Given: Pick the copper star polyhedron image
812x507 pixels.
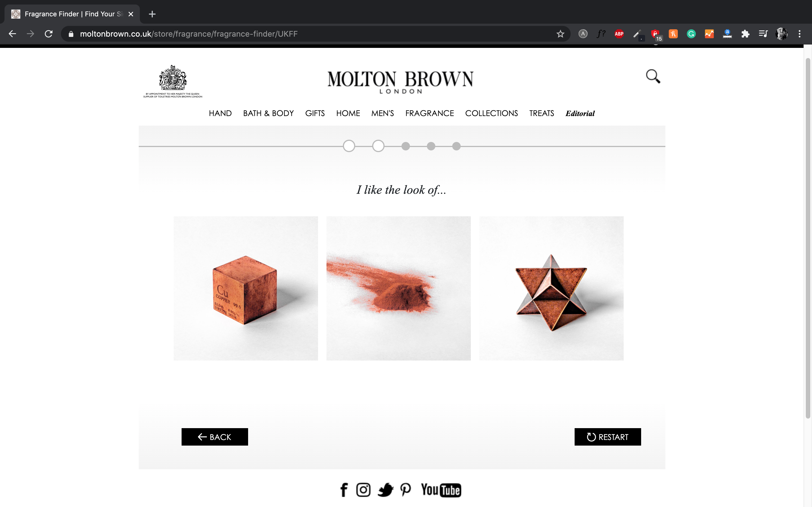Looking at the screenshot, I should point(551,288).
